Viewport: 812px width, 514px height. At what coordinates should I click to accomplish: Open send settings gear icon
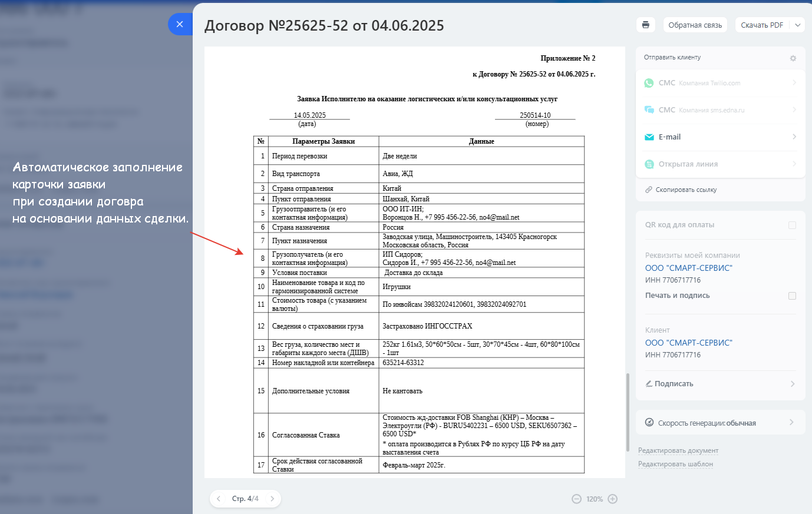[793, 58]
